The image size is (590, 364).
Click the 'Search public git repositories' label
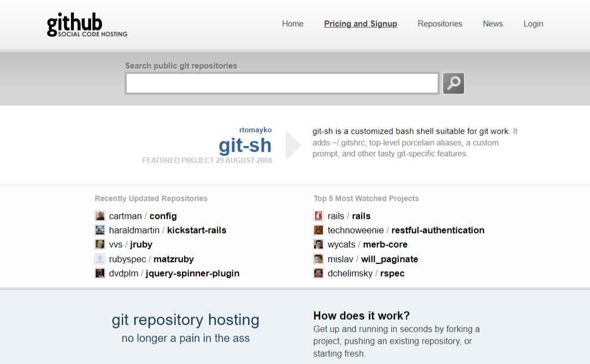click(x=181, y=65)
